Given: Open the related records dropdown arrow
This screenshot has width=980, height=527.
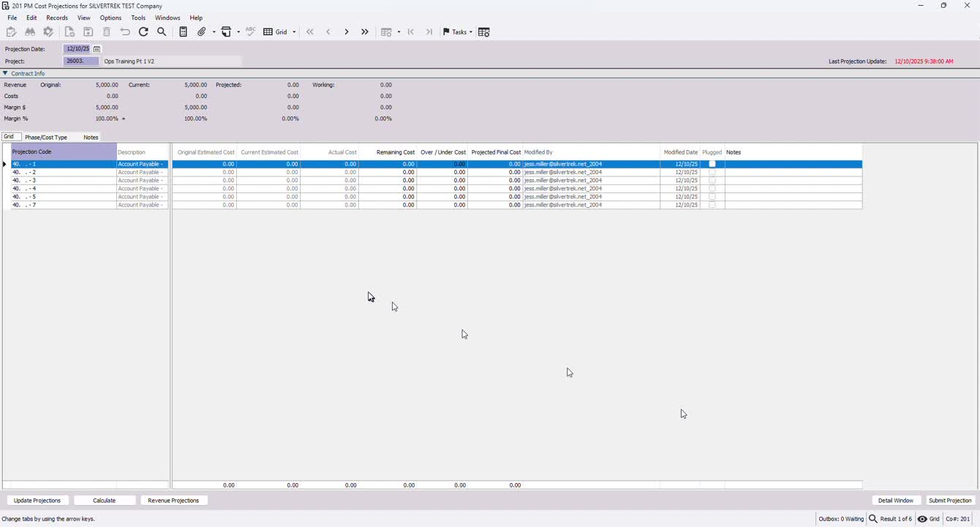Looking at the screenshot, I should pos(399,32).
